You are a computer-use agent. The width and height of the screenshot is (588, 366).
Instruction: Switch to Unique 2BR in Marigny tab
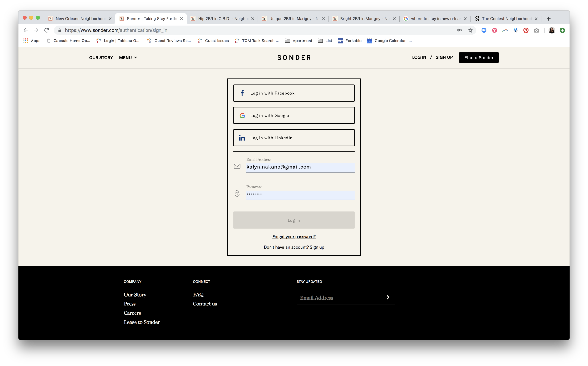(x=293, y=19)
